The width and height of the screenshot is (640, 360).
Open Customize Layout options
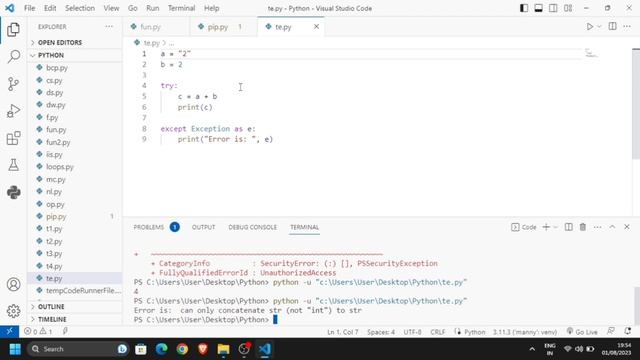pyautogui.click(x=568, y=8)
